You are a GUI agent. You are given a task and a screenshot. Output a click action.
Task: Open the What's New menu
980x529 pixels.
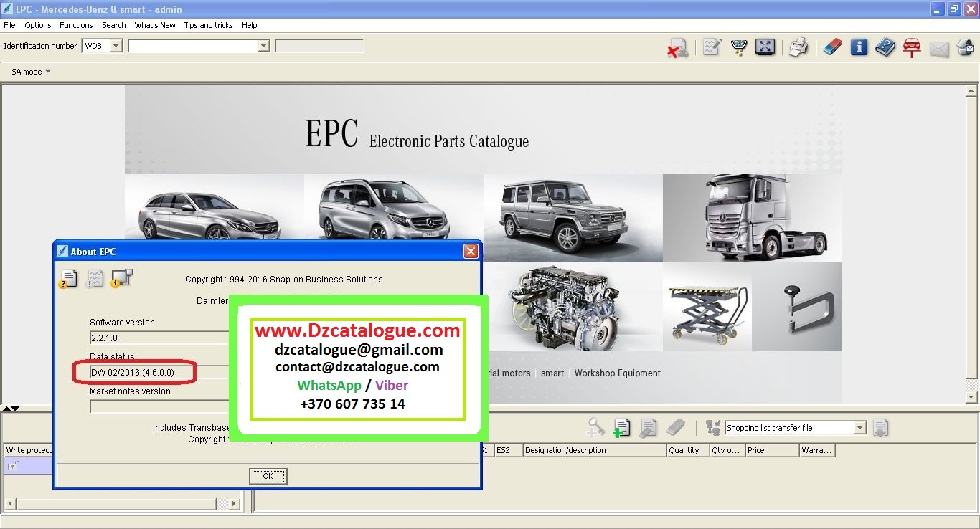click(155, 25)
